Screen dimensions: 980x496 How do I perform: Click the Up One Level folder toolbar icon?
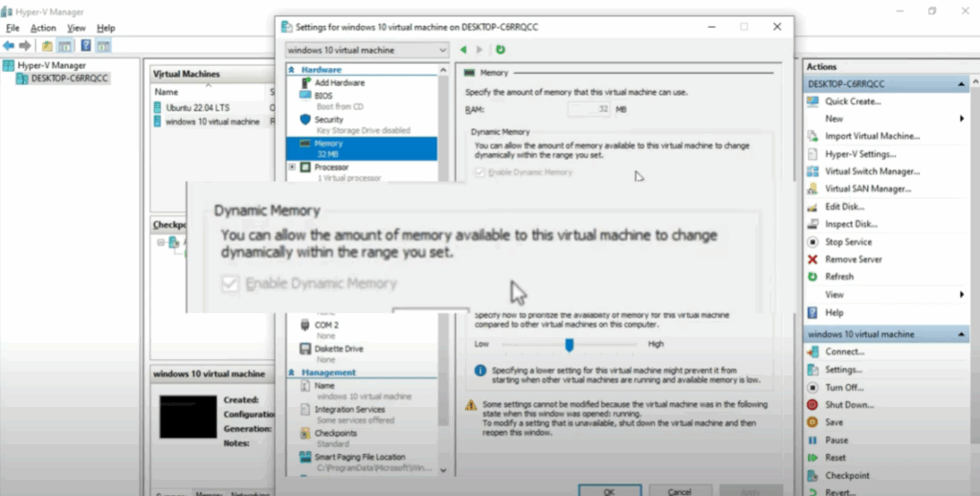click(47, 46)
